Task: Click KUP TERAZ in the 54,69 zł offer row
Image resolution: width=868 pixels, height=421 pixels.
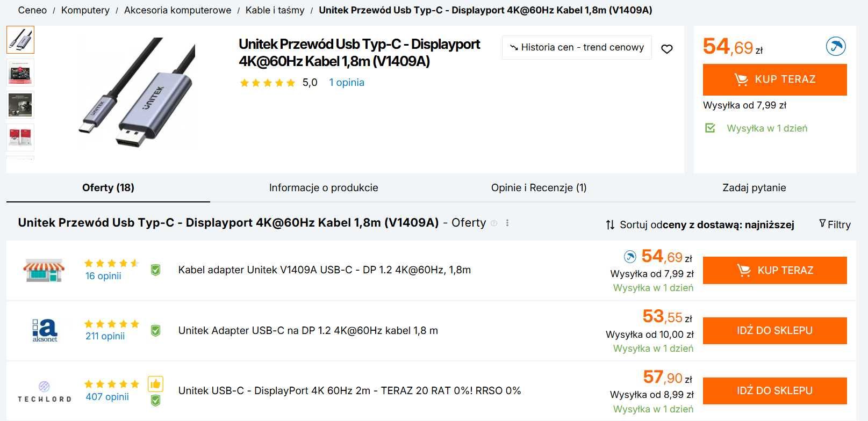Action: point(775,270)
